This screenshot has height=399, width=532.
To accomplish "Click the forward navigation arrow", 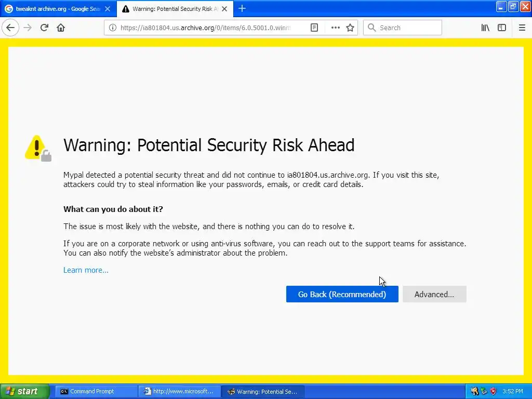I will coord(28,28).
